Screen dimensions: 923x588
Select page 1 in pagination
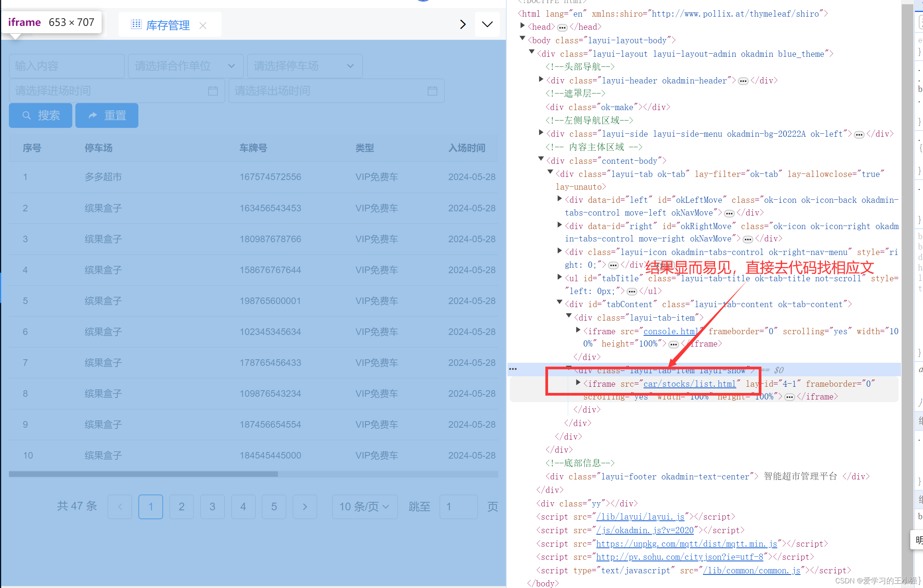point(151,507)
